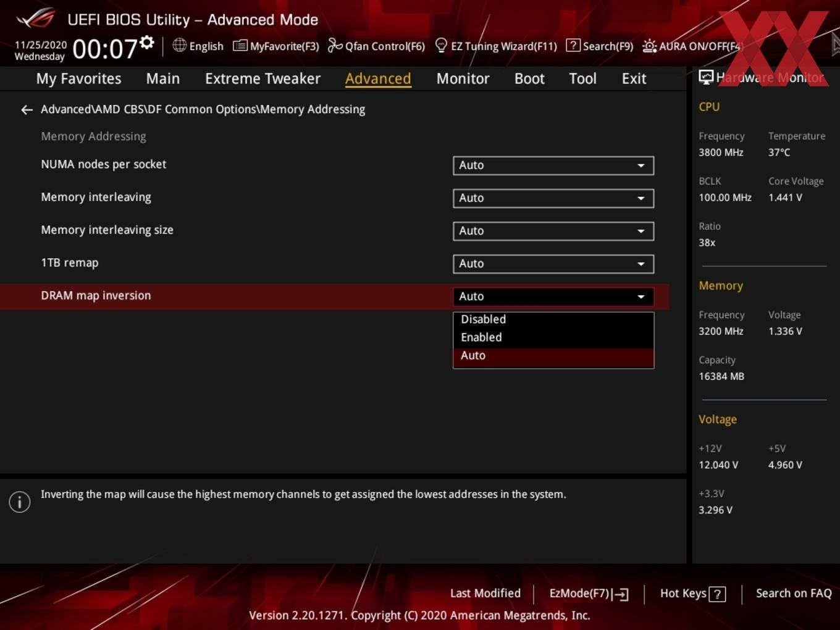Select the Memory interleaving size label
Image resolution: width=840 pixels, height=630 pixels.
pos(107,230)
